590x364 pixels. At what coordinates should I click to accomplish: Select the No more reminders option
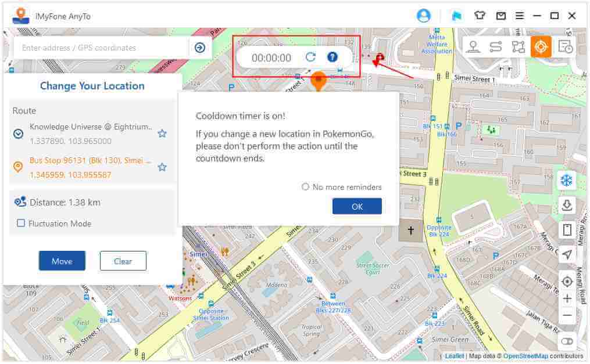pos(305,187)
